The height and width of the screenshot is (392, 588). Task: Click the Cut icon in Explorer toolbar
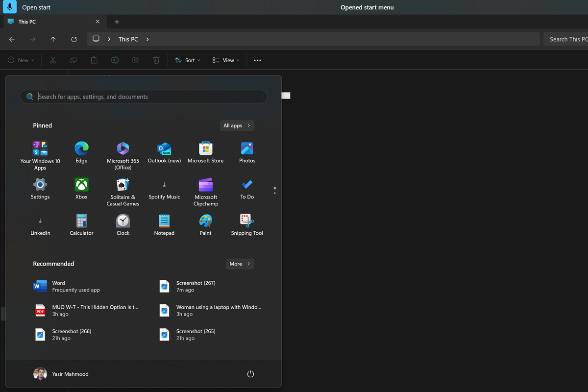53,60
